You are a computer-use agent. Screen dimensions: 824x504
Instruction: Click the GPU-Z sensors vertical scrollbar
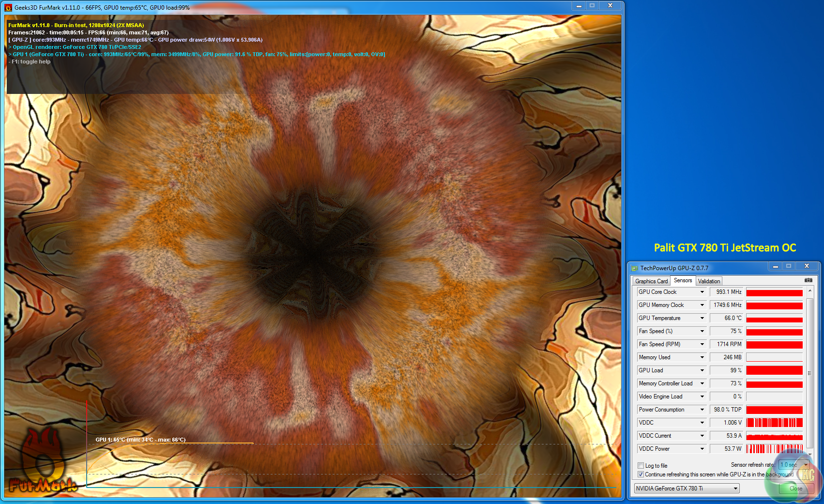(x=809, y=373)
